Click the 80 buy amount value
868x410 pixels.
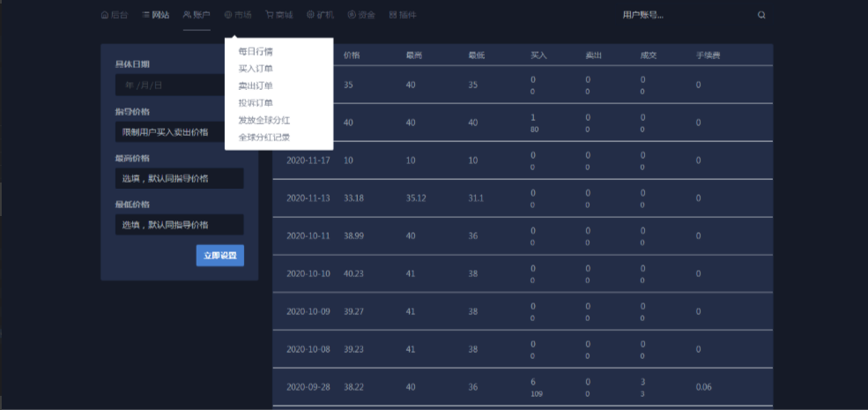click(534, 129)
